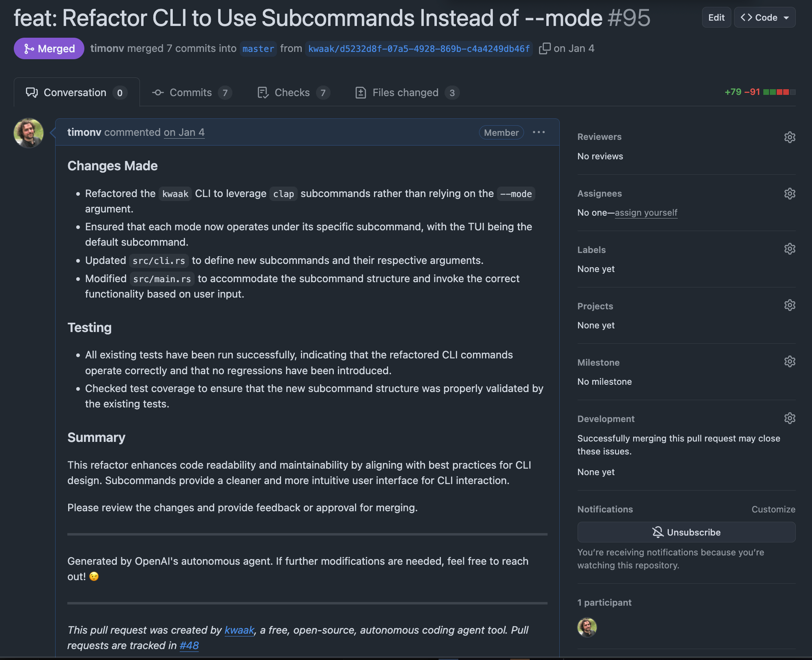Viewport: 812px width, 660px height.
Task: Open the comment options kebab menu
Action: 539,132
